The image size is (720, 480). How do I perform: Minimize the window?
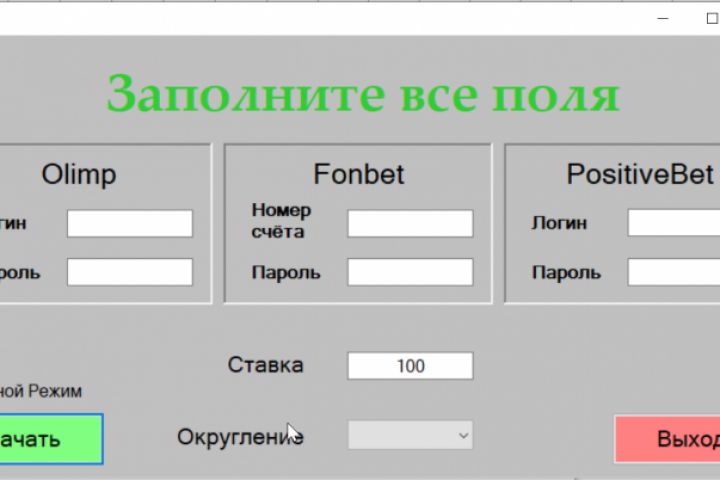point(663,18)
